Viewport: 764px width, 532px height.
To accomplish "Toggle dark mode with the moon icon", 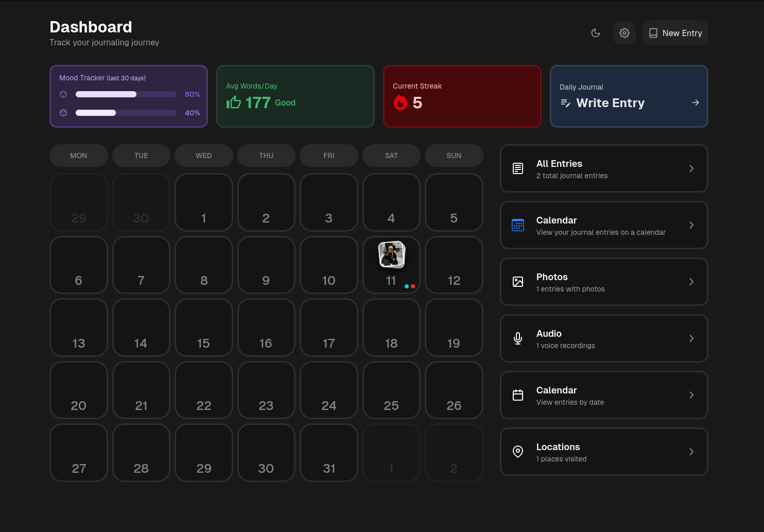I will (596, 33).
